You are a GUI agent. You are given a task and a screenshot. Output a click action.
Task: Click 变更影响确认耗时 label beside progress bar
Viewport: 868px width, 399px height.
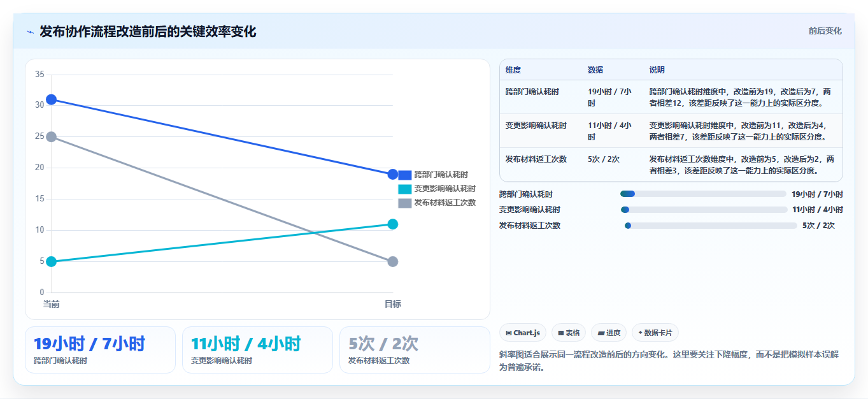tap(530, 210)
